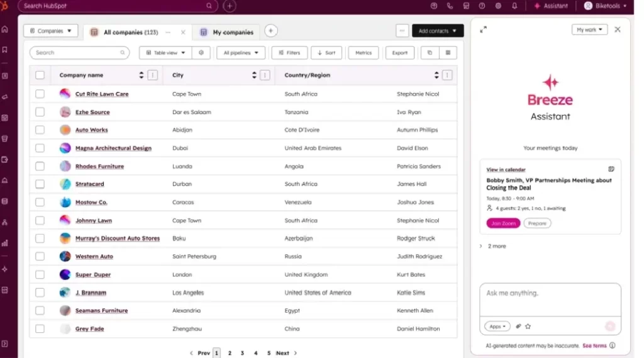Open table view settings gear icon
The height and width of the screenshot is (358, 644).
201,53
